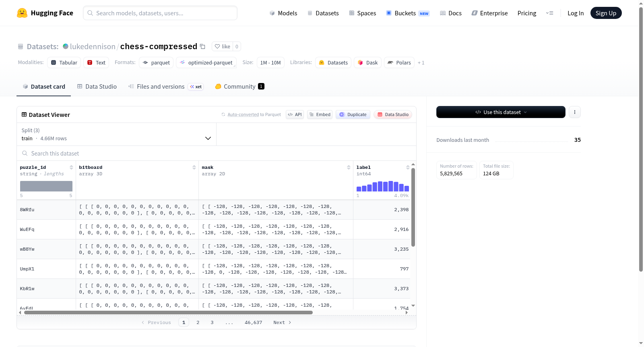Open the more navigation menu icon
Screen dimensions: 644x347
[x=549, y=13]
